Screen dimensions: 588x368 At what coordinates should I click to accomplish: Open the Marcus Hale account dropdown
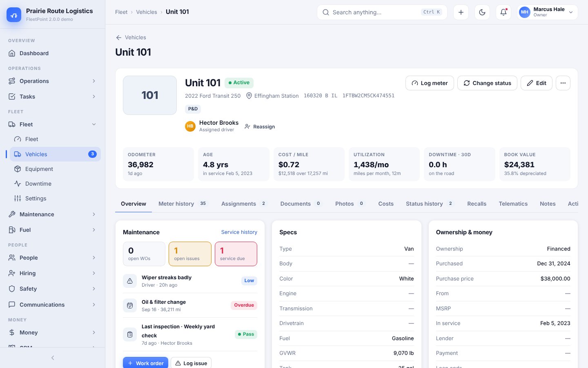tap(548, 12)
